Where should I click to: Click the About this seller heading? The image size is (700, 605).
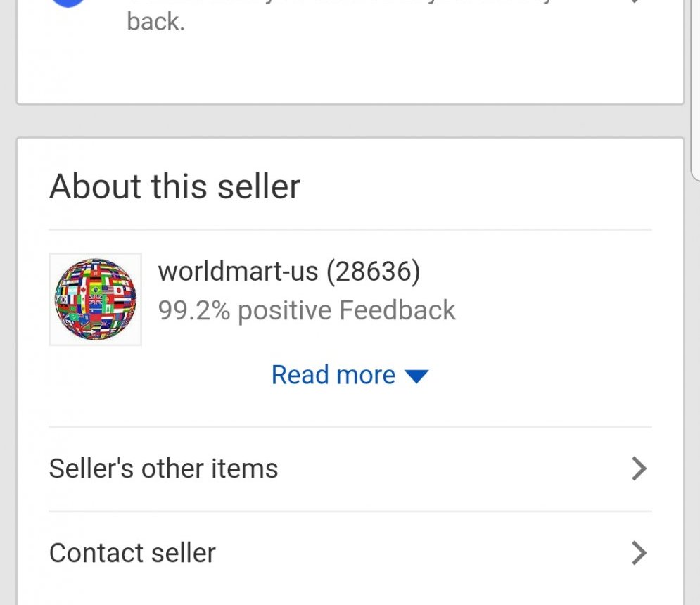[174, 186]
